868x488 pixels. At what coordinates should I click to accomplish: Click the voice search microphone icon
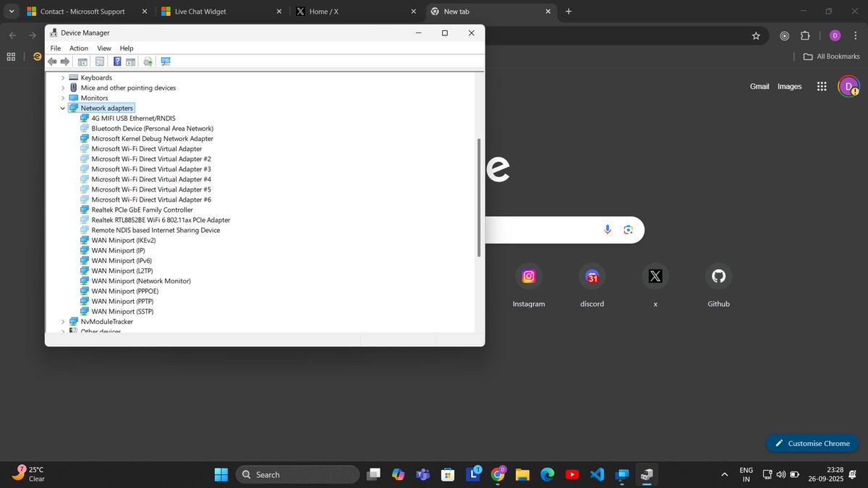pos(608,229)
